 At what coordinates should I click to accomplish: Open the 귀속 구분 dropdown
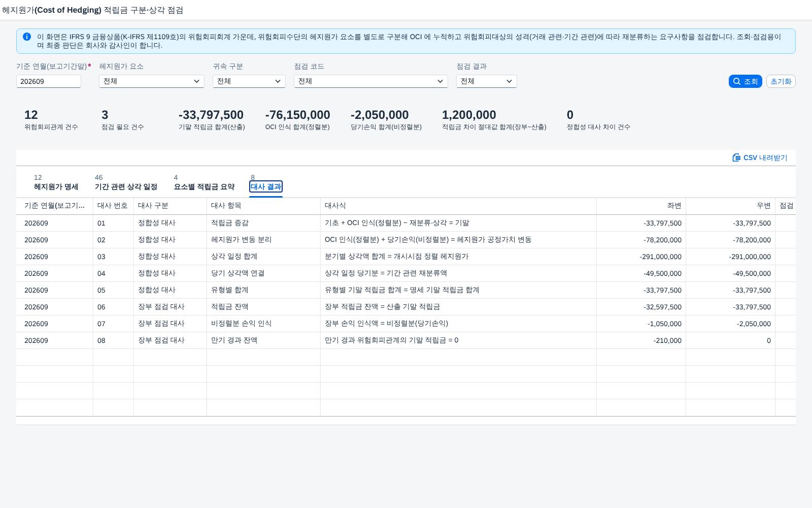249,81
